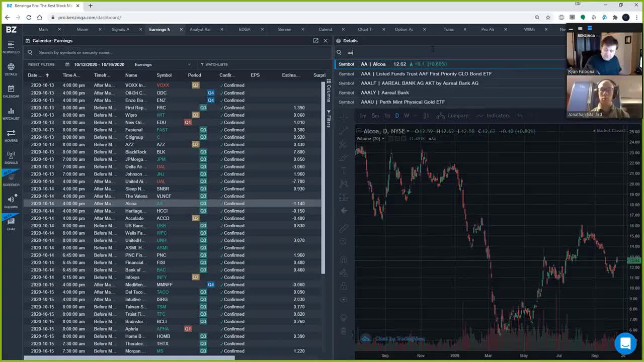Switch to the Main tab
This screenshot has height=362, width=644.
pos(43,30)
